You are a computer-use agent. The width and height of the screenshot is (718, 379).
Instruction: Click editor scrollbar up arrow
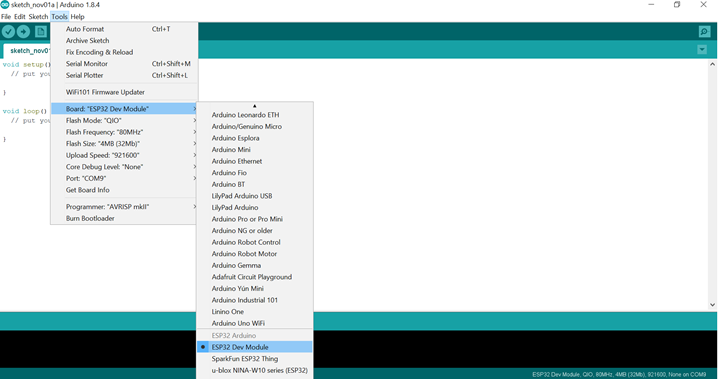tap(712, 65)
